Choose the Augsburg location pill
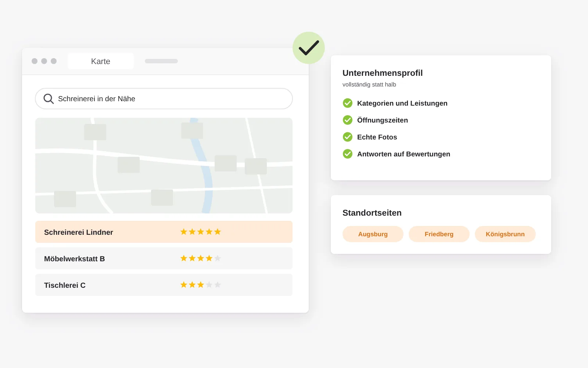Screen dimensions: 588x368 pyautogui.click(x=373, y=234)
